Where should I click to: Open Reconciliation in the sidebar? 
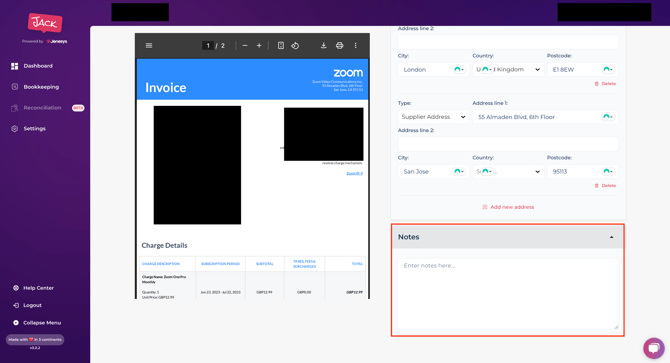pos(42,108)
